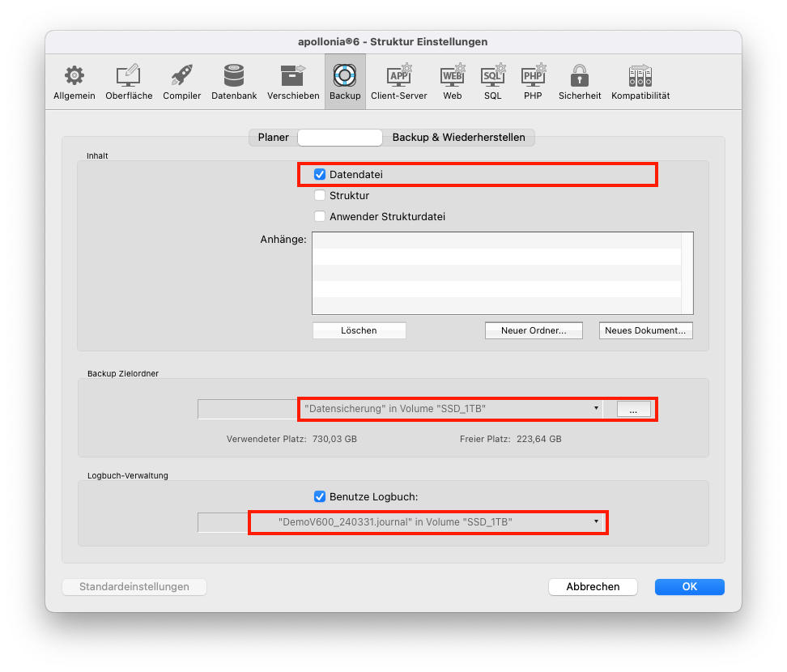This screenshot has height=672, width=787.
Task: Open Client-Server settings page
Action: (x=398, y=82)
